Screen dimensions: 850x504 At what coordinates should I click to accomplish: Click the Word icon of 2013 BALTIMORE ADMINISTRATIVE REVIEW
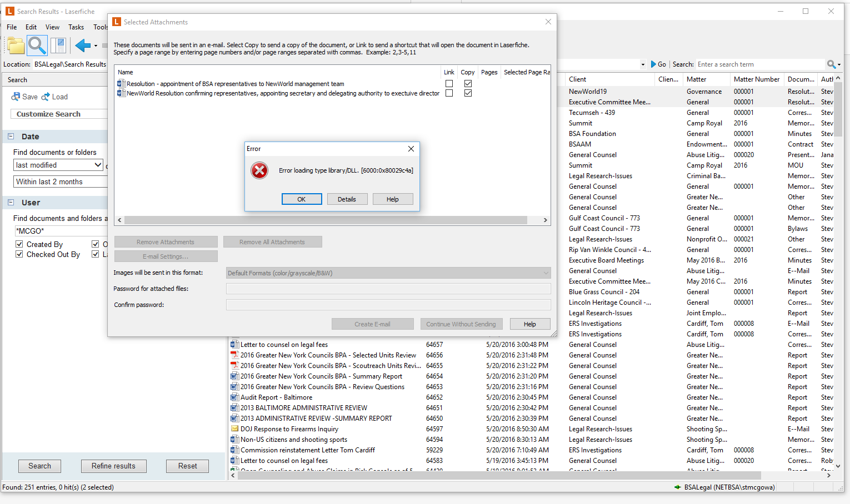tap(234, 408)
